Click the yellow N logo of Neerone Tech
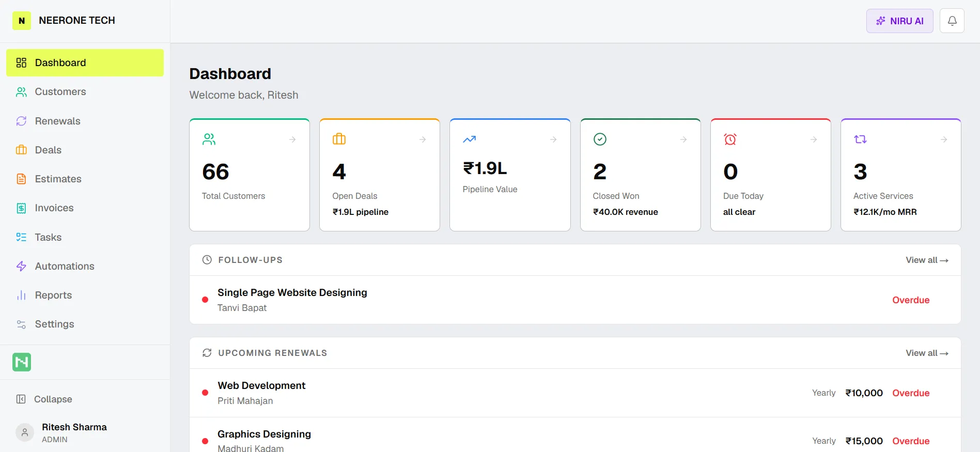 click(x=22, y=21)
